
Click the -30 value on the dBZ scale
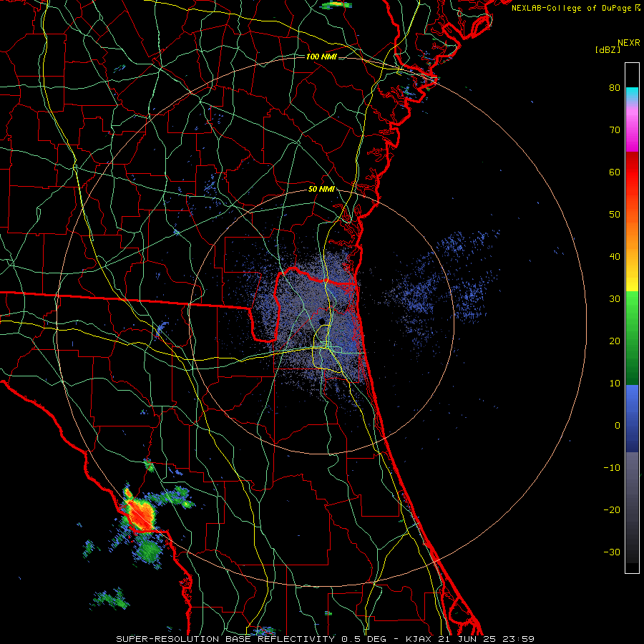(x=612, y=552)
